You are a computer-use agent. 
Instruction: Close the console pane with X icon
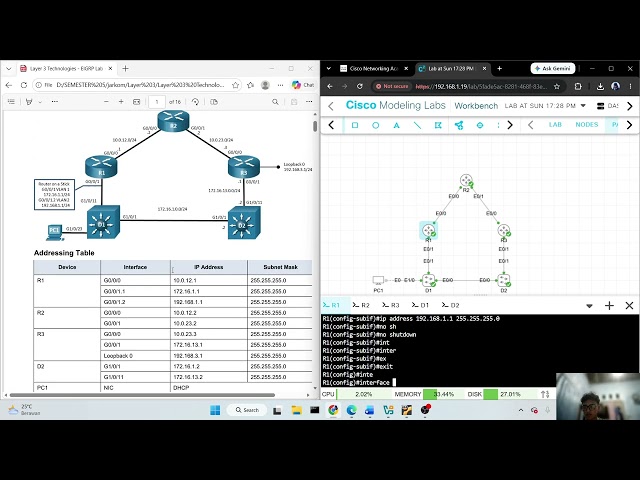pos(629,306)
